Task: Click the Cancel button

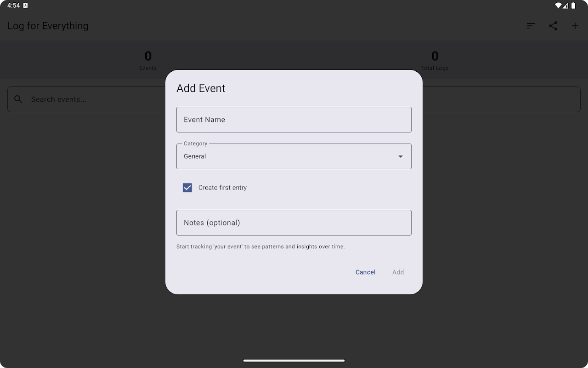Action: click(x=365, y=272)
